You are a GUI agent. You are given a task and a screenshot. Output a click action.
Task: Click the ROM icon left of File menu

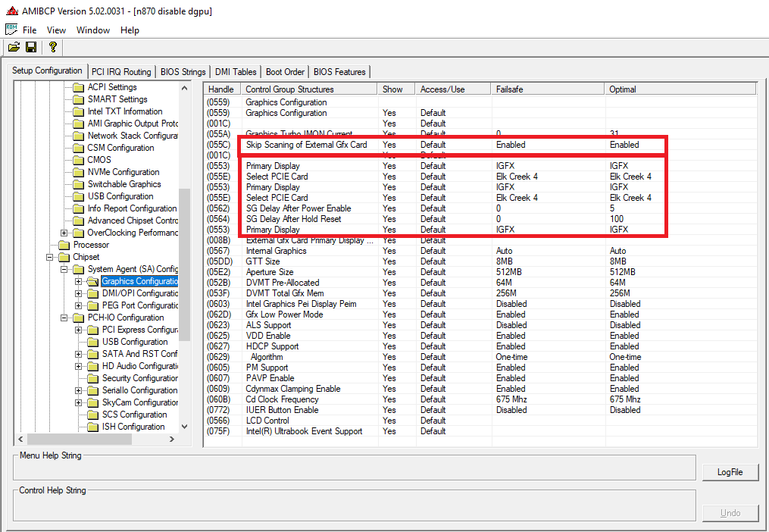11,30
